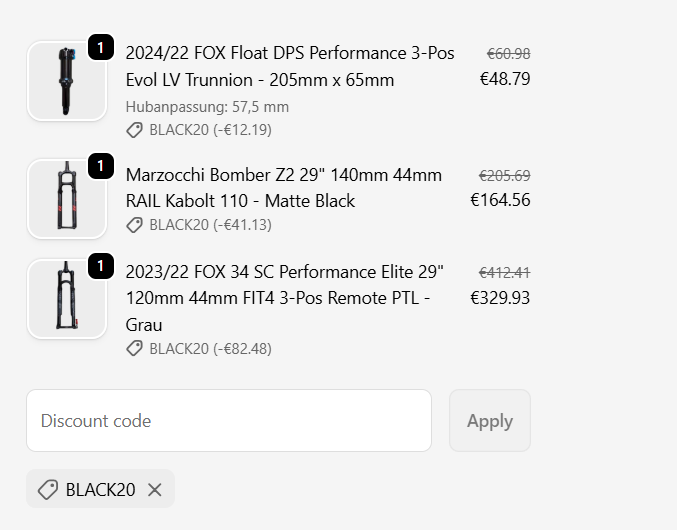Image resolution: width=677 pixels, height=530 pixels.
Task: Click the FOX Float DPS shock thumbnail
Action: click(67, 81)
